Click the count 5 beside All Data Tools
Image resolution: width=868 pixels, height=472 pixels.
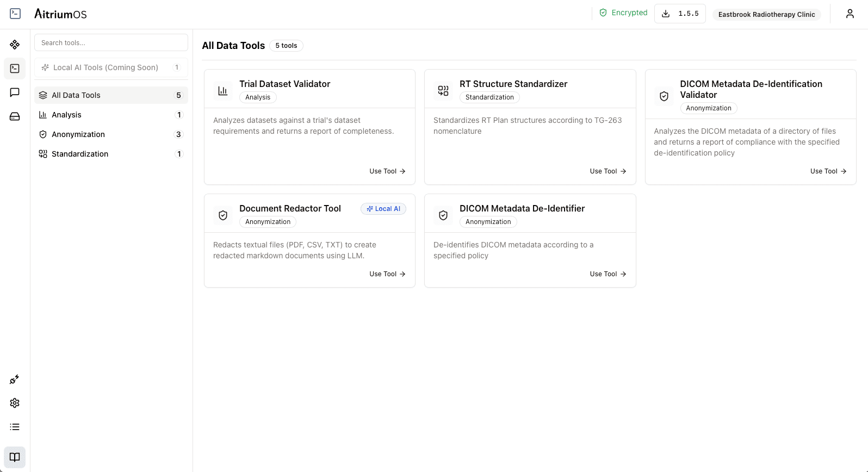pyautogui.click(x=178, y=95)
